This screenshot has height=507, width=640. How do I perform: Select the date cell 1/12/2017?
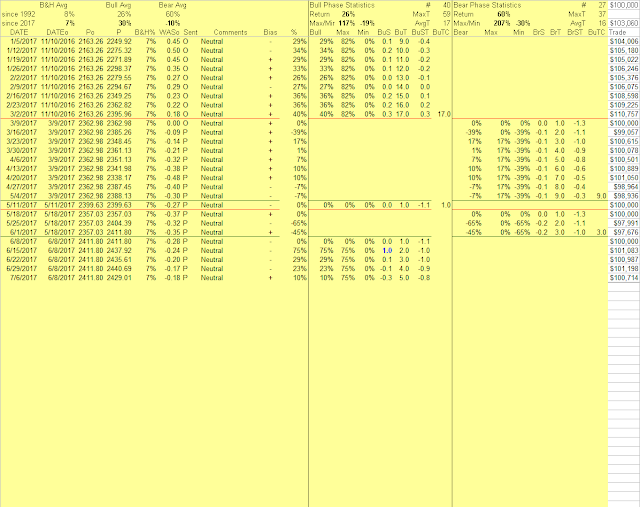pos(22,51)
